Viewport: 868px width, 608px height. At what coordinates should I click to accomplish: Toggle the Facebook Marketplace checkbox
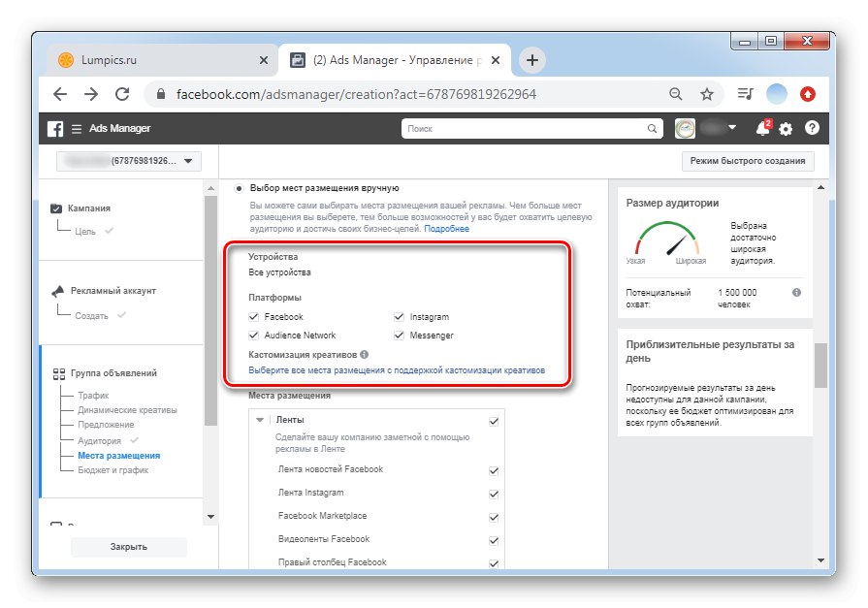(494, 517)
